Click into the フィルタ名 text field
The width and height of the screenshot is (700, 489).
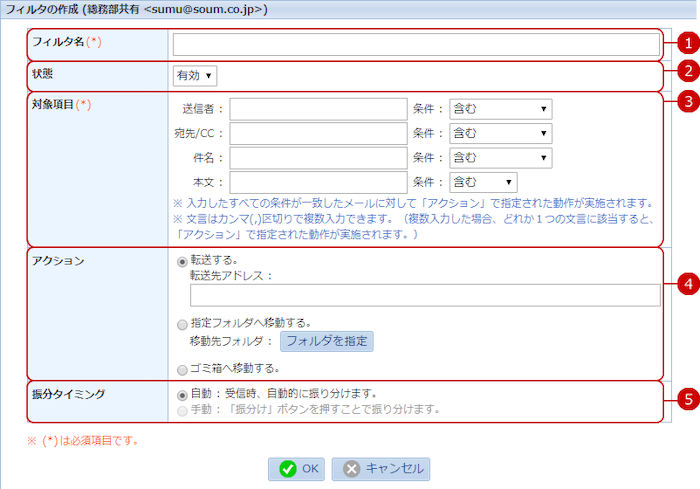(x=415, y=44)
